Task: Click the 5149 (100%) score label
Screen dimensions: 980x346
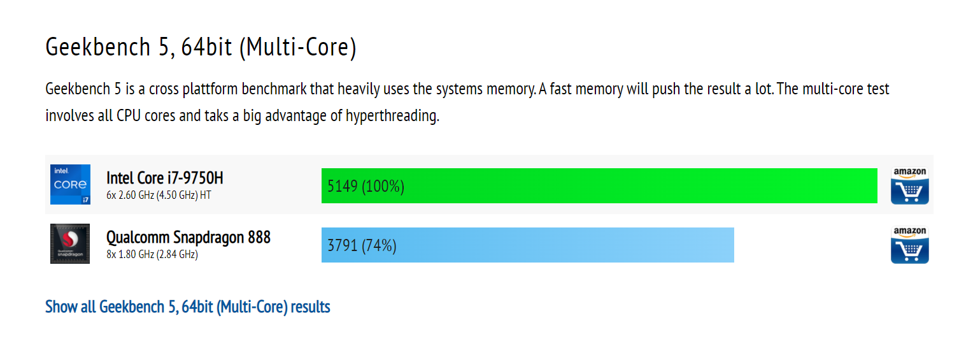Action: pyautogui.click(x=366, y=187)
